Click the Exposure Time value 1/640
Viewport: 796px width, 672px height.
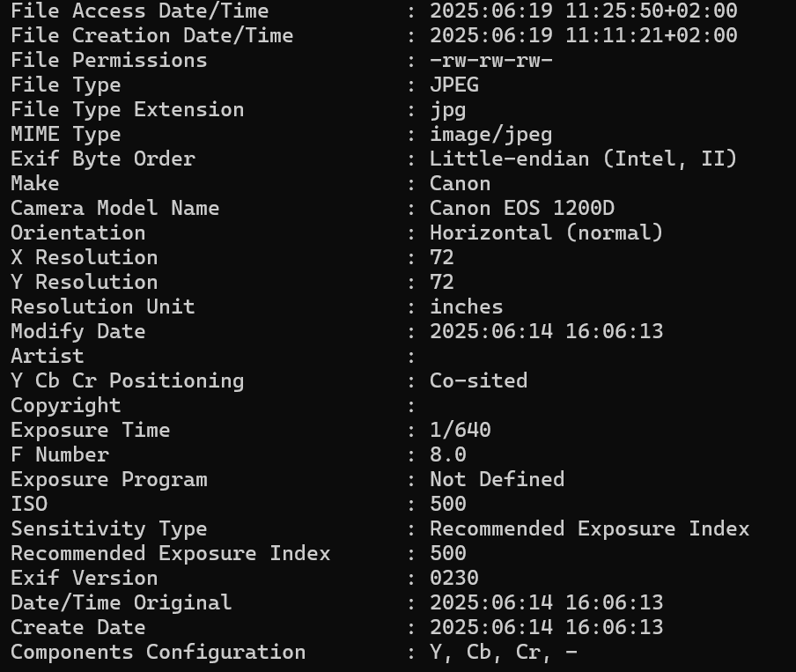coord(460,430)
